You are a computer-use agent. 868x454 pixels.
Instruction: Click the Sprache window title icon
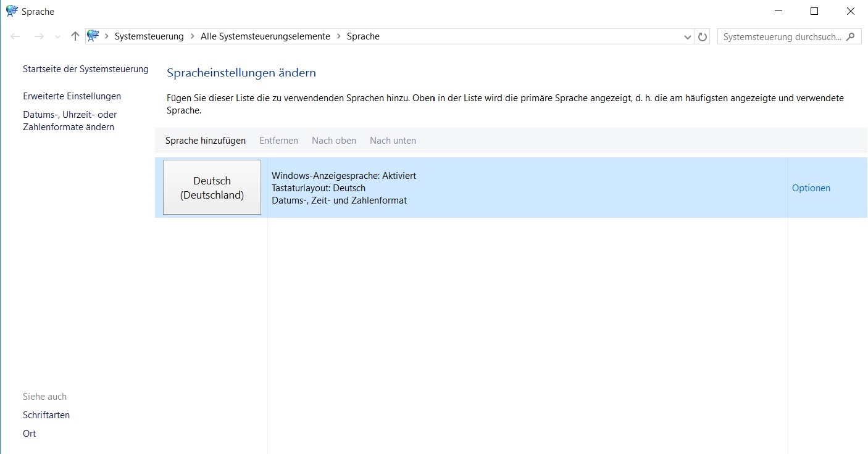[x=12, y=11]
